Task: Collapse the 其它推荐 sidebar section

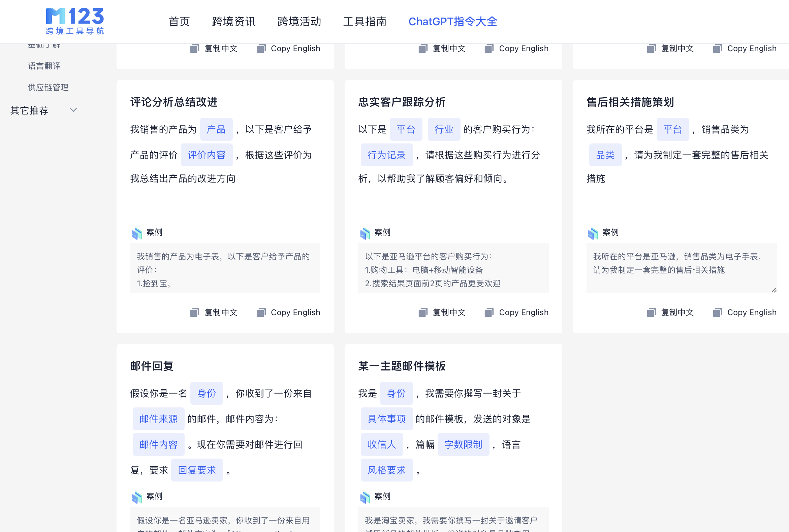Action: point(73,110)
